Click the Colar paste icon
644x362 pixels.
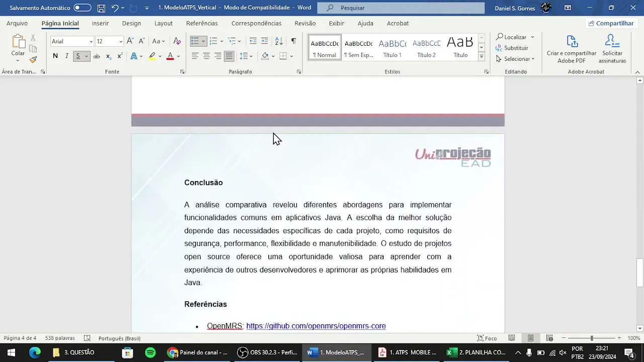(18, 41)
